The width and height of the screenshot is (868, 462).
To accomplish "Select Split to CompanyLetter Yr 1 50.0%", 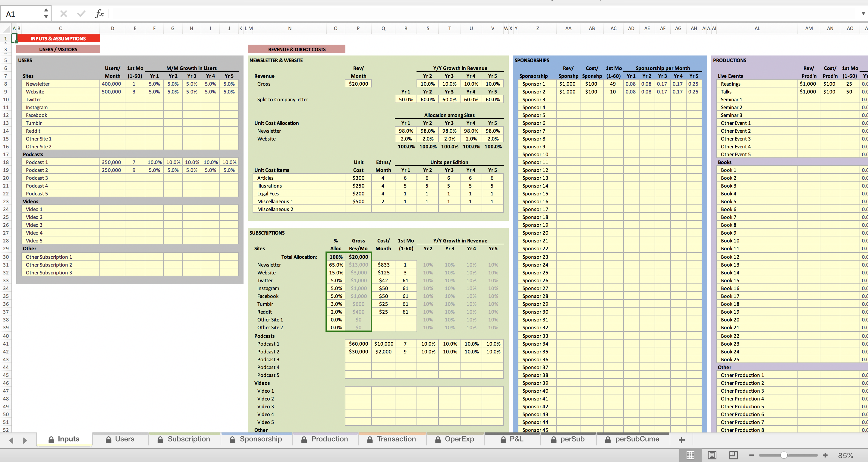I will (x=406, y=100).
